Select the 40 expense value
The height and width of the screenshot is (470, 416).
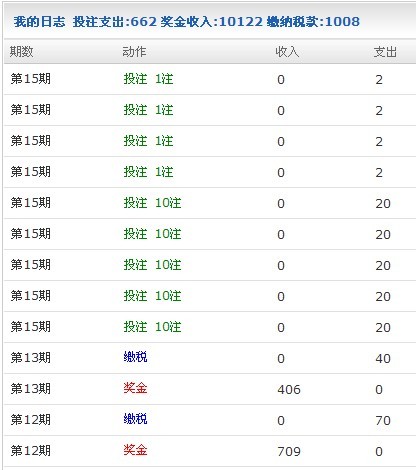pyautogui.click(x=383, y=358)
